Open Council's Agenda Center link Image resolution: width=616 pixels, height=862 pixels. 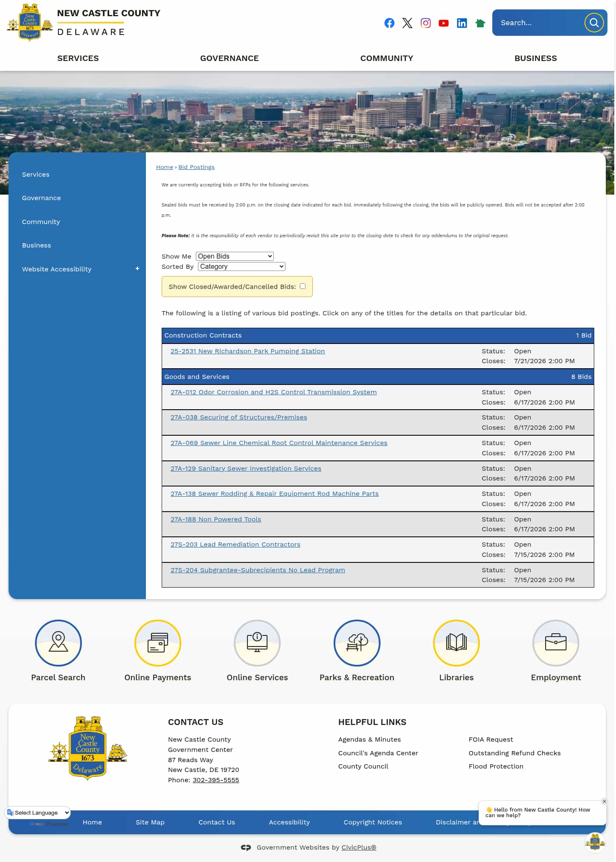[x=378, y=753]
